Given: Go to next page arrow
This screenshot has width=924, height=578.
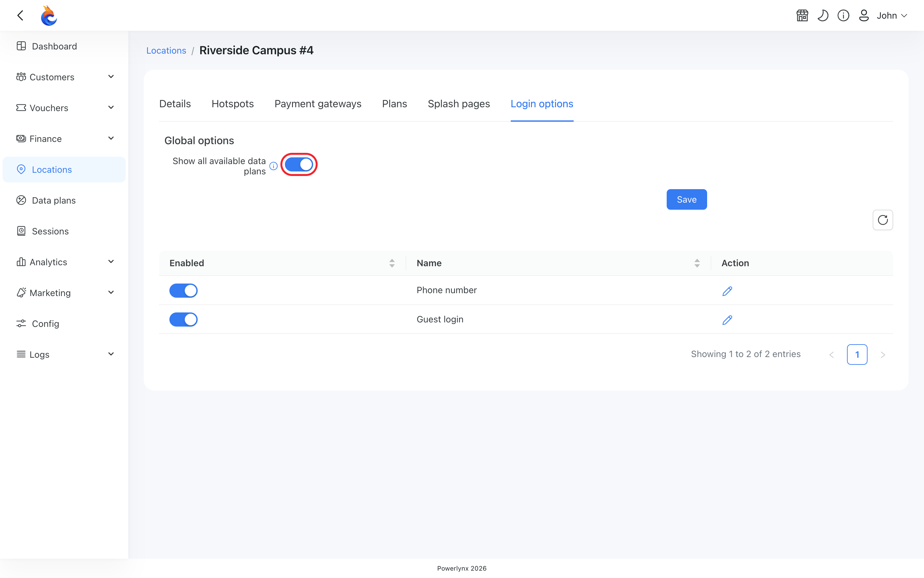Looking at the screenshot, I should point(883,355).
